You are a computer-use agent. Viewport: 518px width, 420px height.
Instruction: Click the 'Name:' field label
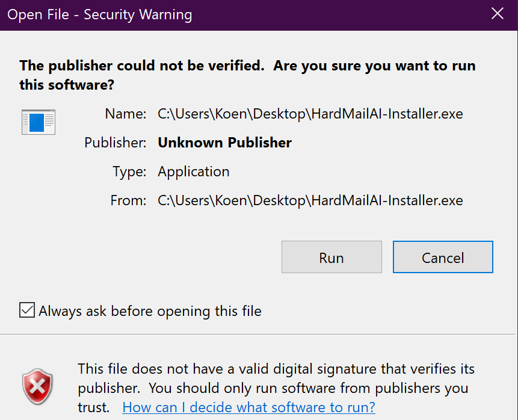(x=125, y=114)
